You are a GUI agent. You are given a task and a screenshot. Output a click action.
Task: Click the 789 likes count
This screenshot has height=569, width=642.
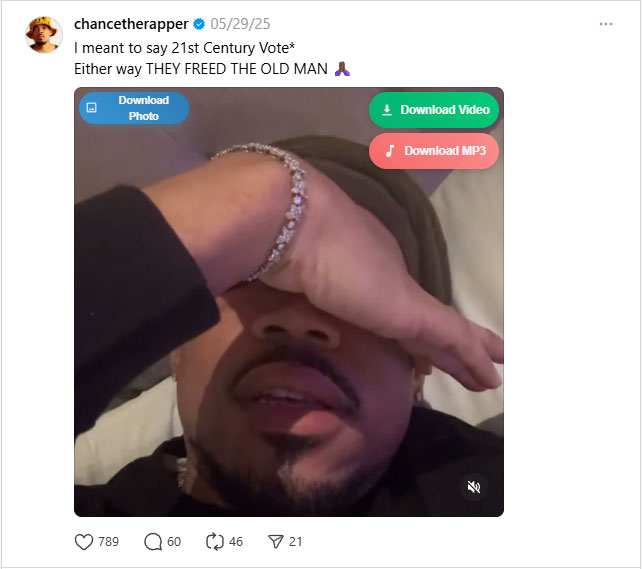tap(109, 542)
